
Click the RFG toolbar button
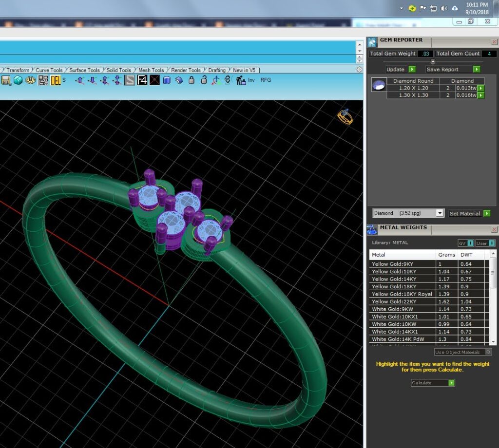tap(266, 80)
